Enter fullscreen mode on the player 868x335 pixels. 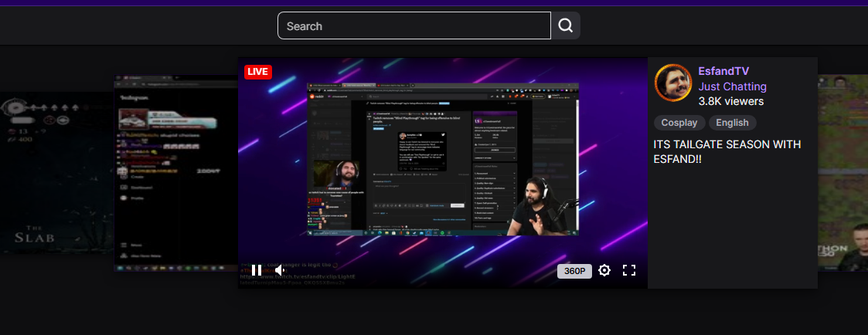click(629, 270)
